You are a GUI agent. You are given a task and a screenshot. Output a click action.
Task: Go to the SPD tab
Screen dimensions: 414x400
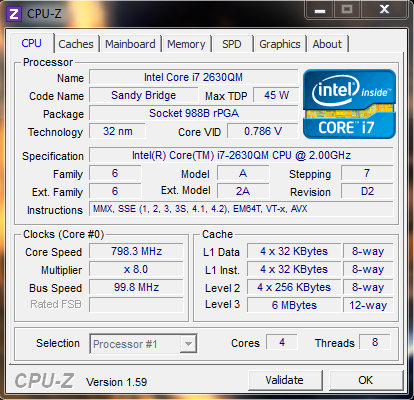point(232,44)
